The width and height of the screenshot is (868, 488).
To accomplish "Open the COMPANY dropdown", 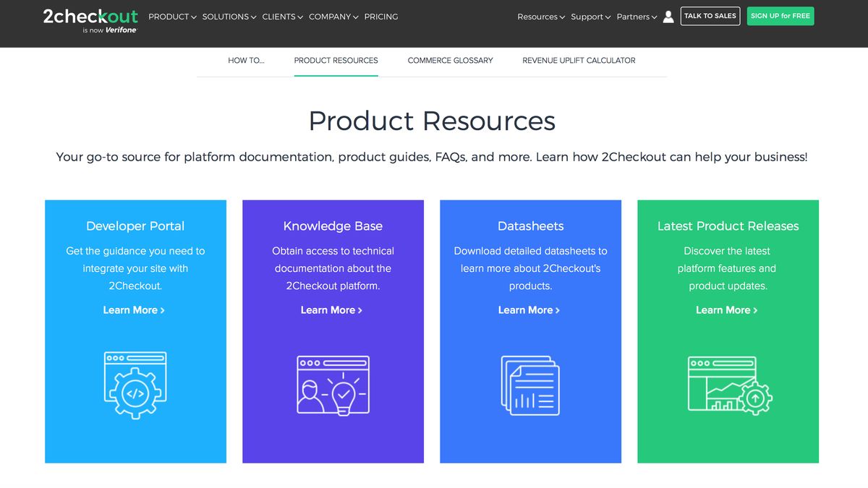I will (329, 16).
